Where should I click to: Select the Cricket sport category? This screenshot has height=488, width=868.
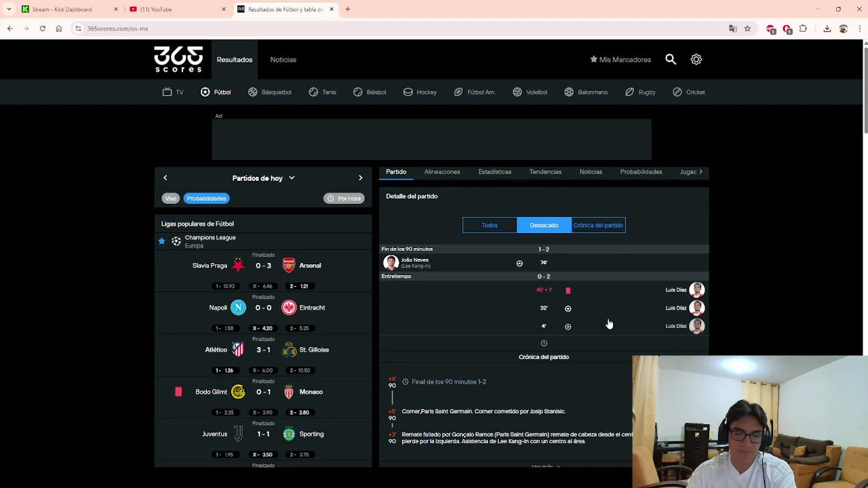(689, 92)
